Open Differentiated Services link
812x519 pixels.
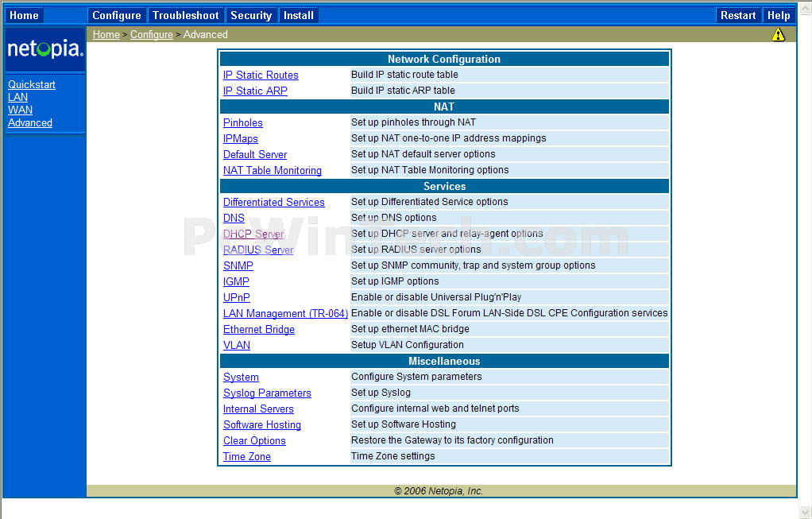tap(274, 203)
